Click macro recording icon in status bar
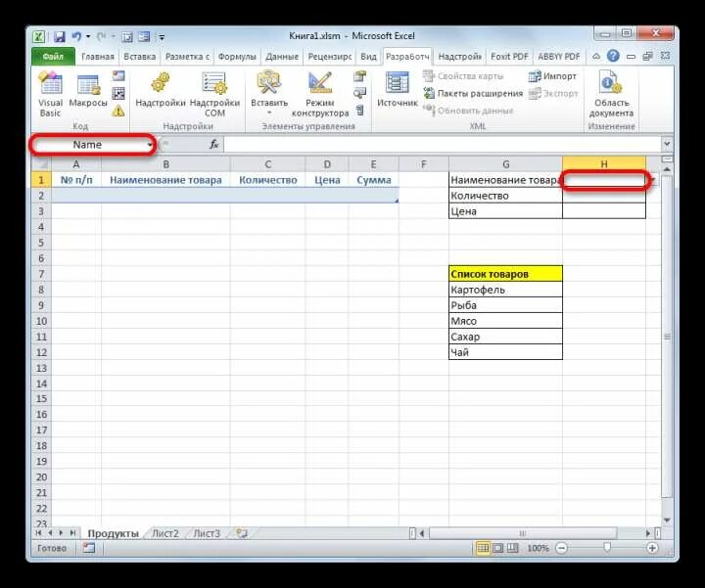This screenshot has height=588, width=705. coord(89,548)
